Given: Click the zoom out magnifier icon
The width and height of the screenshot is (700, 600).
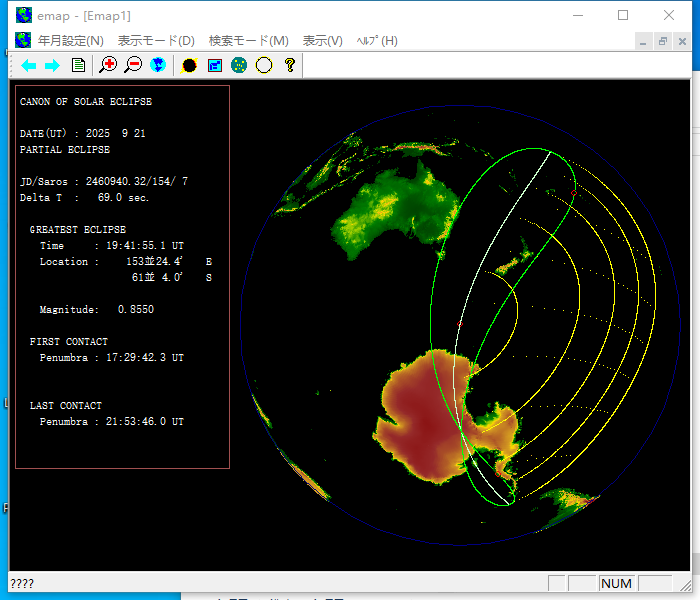Looking at the screenshot, I should [x=133, y=65].
